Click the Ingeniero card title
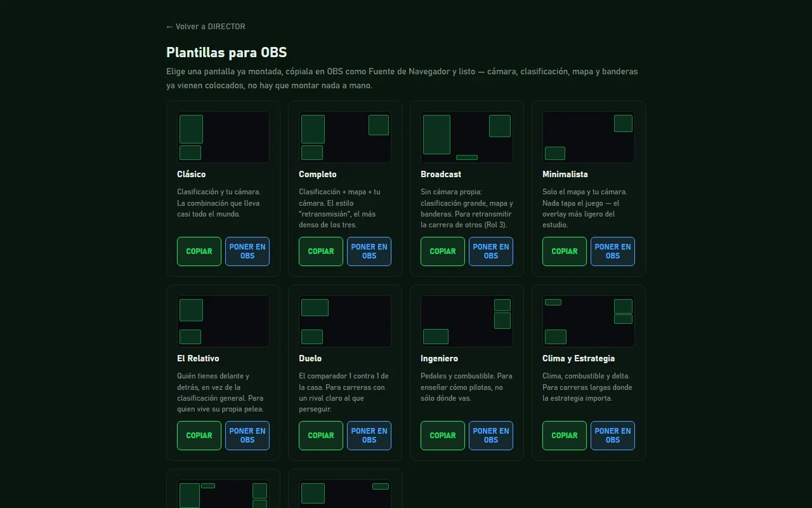 click(x=439, y=358)
